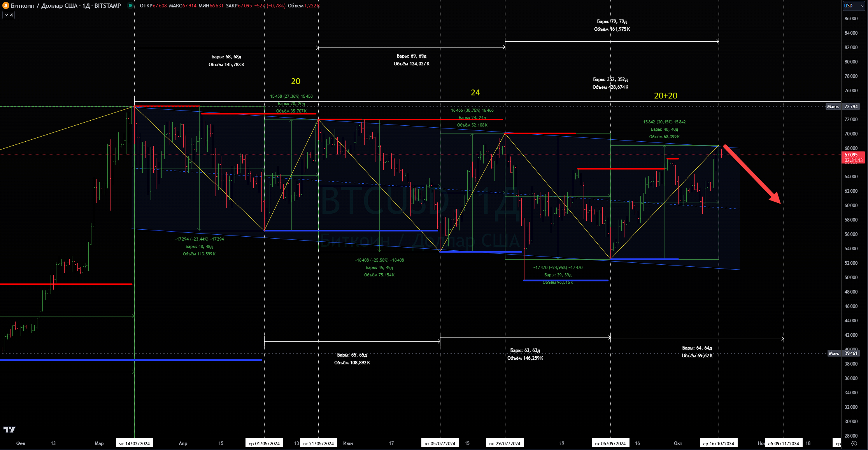
Task: Click the Объём 1,222 K volume value
Action: tap(312, 6)
